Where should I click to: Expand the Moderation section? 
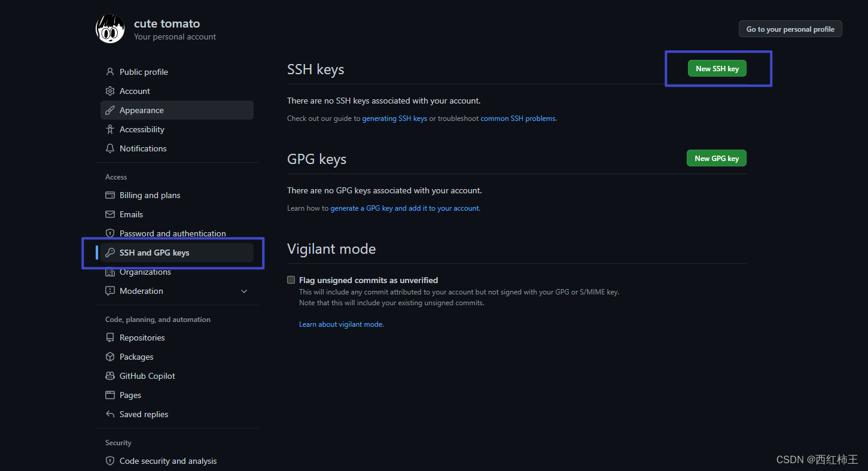(x=243, y=290)
